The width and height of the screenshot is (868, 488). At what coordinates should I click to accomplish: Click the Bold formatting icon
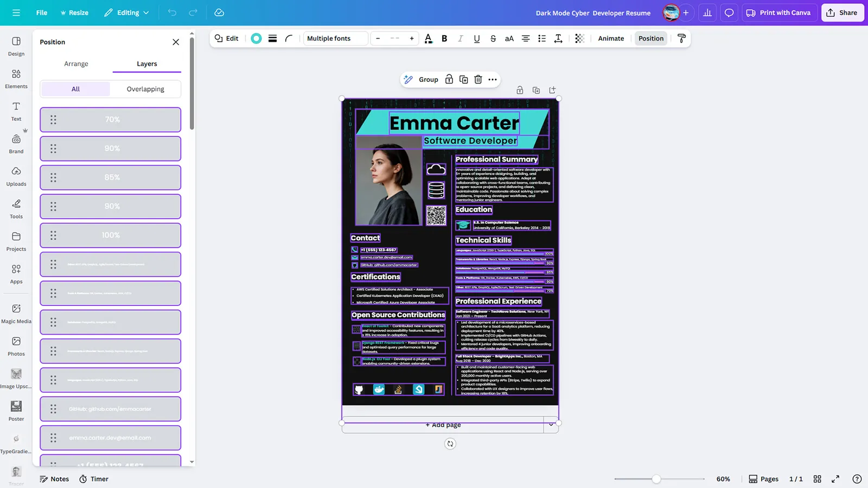pos(444,38)
